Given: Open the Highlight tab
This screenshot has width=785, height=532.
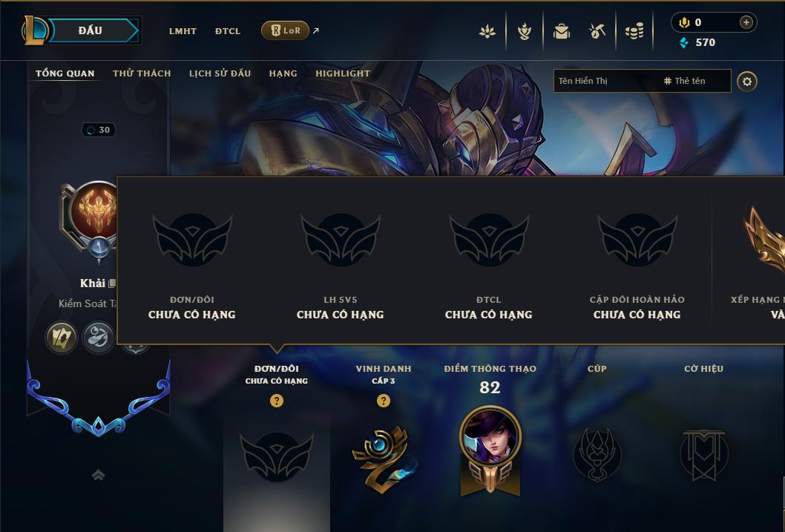Looking at the screenshot, I should click(x=343, y=73).
